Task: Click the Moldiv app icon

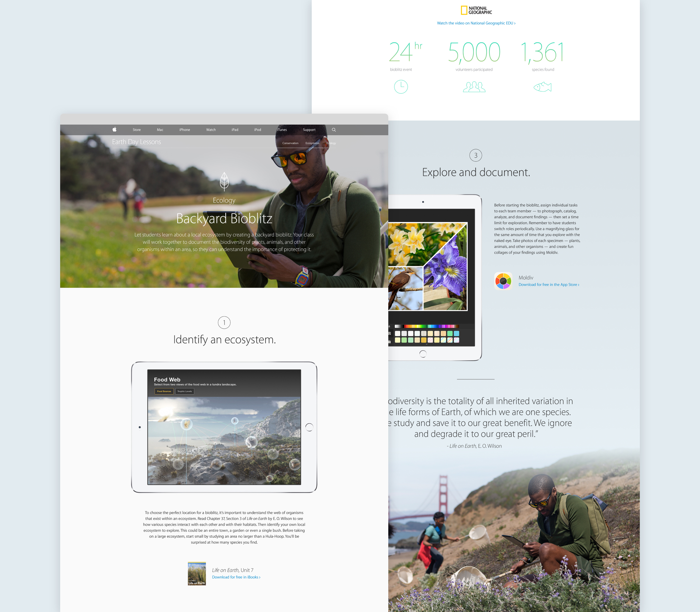Action: (503, 280)
